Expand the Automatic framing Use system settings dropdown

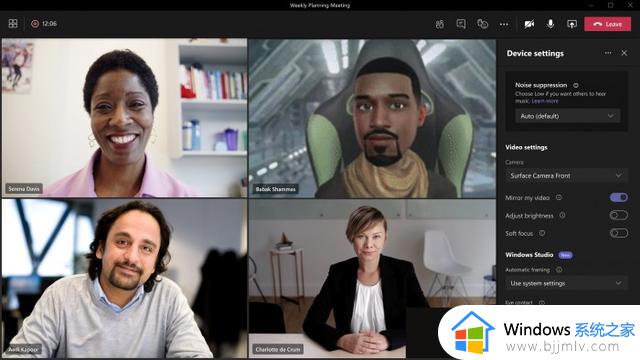(566, 283)
